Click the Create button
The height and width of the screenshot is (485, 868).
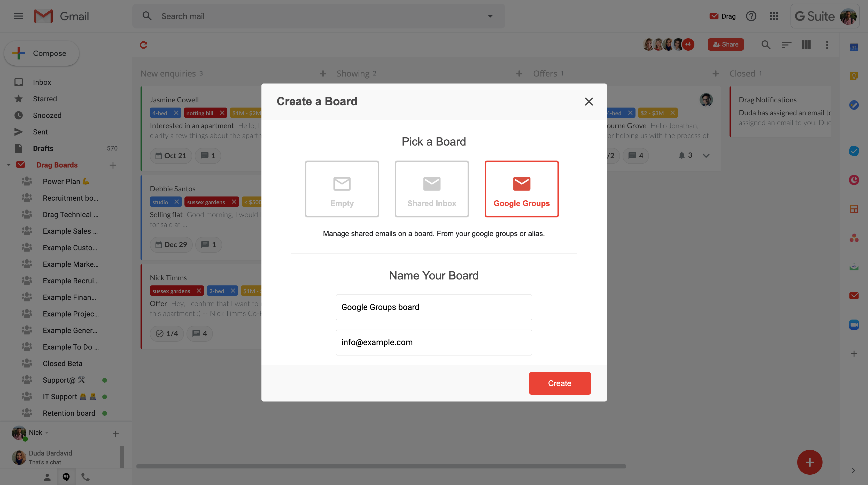(560, 383)
